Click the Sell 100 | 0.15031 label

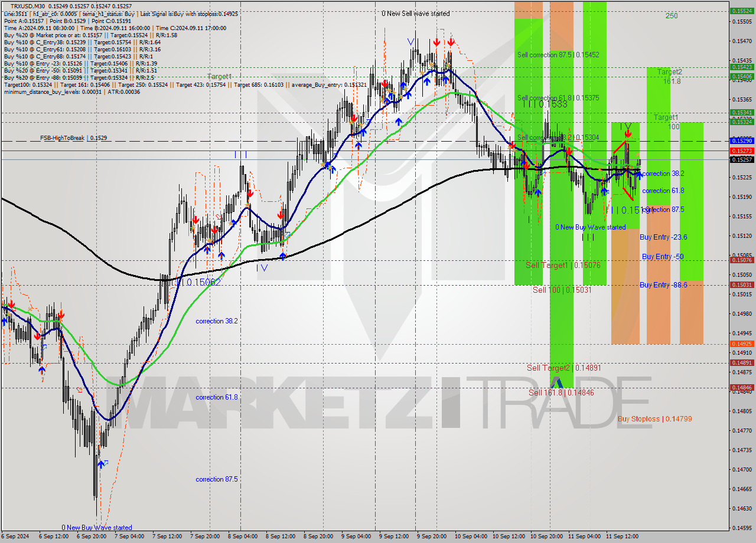(562, 290)
